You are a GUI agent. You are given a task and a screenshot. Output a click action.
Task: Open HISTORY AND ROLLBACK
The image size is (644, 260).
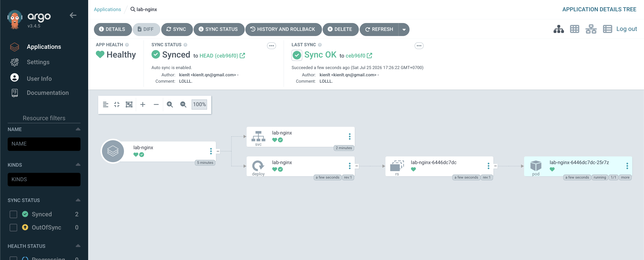point(283,29)
